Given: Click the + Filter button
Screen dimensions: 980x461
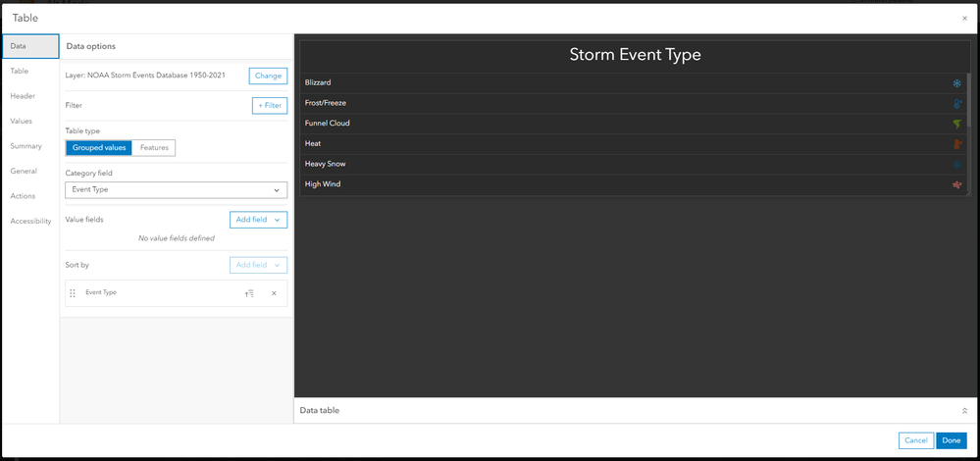Looking at the screenshot, I should pos(270,106).
